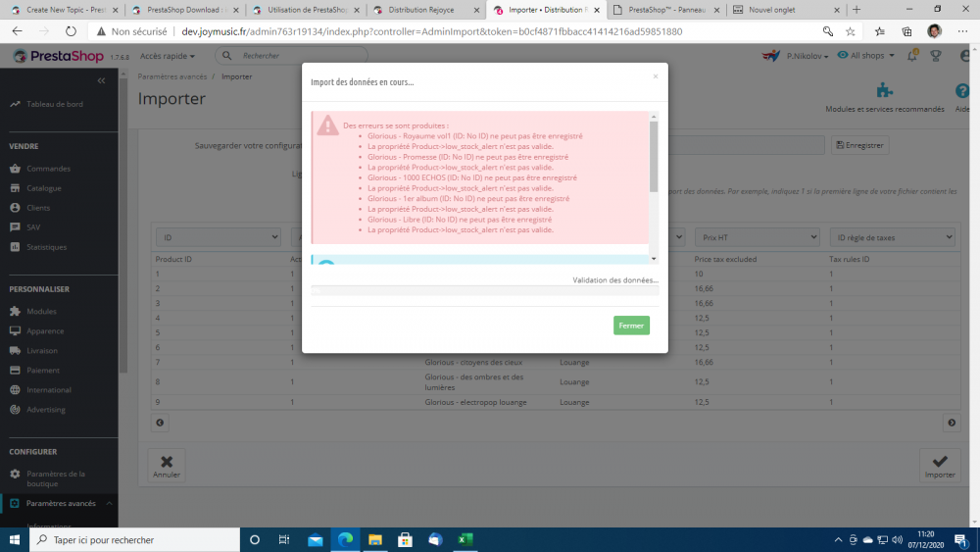
Task: Click the Rechercher search field
Action: coord(291,56)
